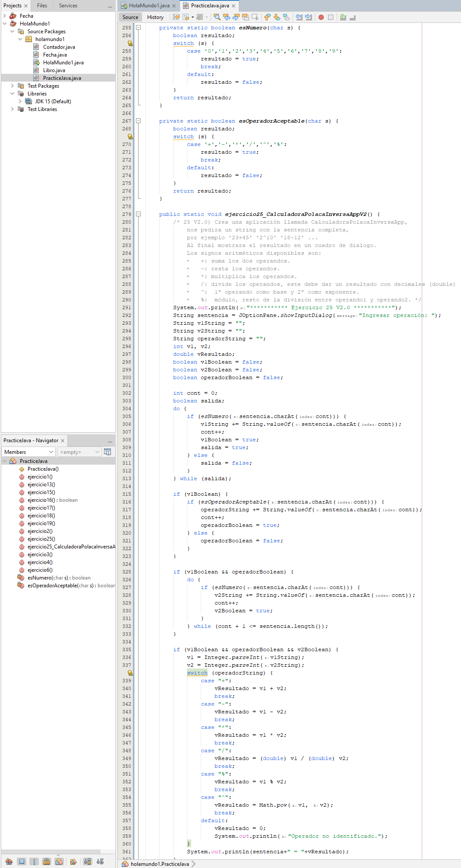Open the Javadoc window icon in Navigator
The image size is (461, 868).
click(x=107, y=452)
